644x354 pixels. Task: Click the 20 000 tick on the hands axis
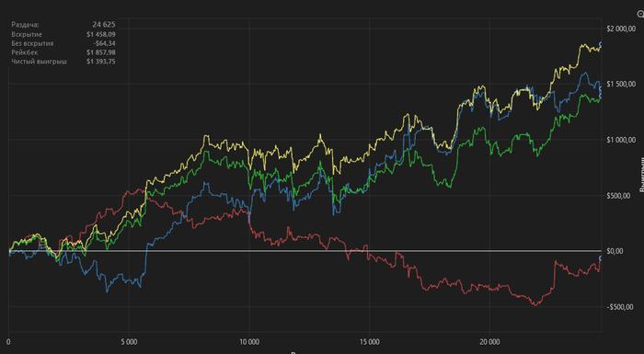[x=489, y=342]
